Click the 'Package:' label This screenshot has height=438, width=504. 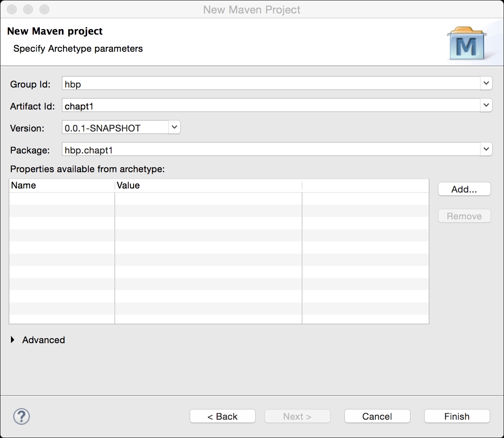click(x=30, y=150)
